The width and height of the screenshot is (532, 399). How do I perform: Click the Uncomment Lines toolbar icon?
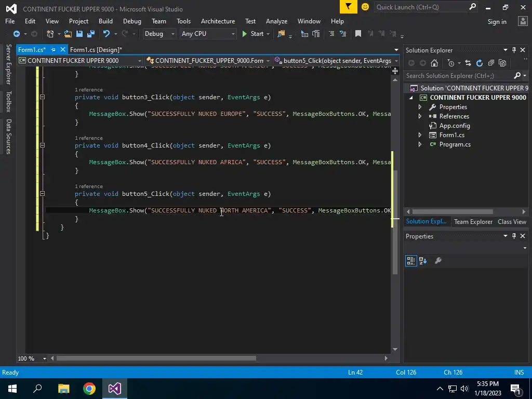pyautogui.click(x=343, y=34)
